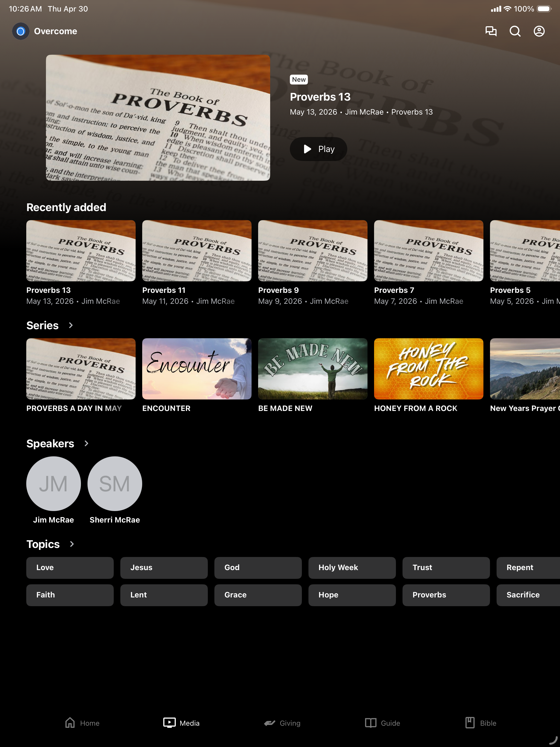Open the Encounter series
This screenshot has width=560, height=747.
pos(197,369)
